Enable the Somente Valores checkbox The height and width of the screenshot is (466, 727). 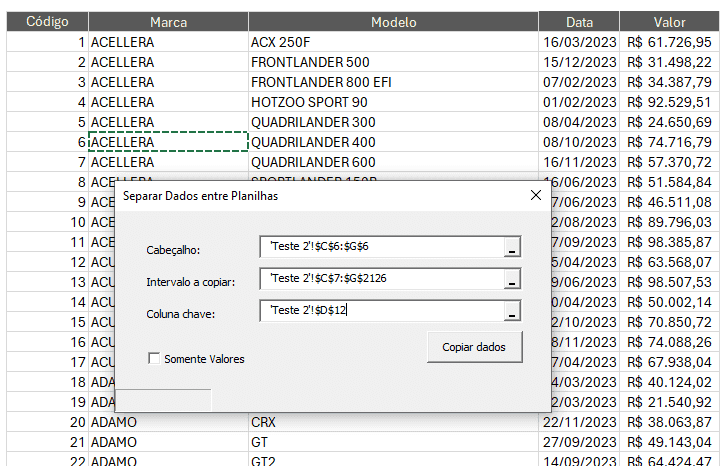point(154,359)
